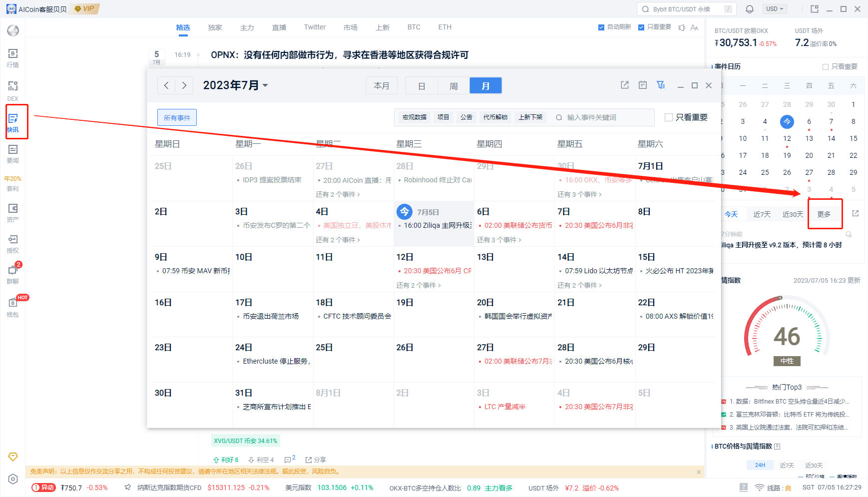Switch to the 精选 news tab
The image size is (868, 497).
pos(183,27)
